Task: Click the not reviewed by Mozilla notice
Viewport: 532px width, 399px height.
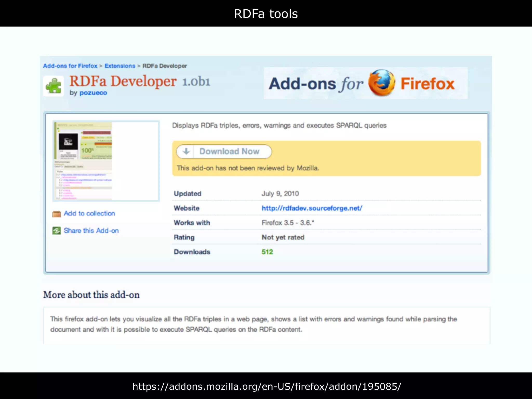Action: click(248, 168)
